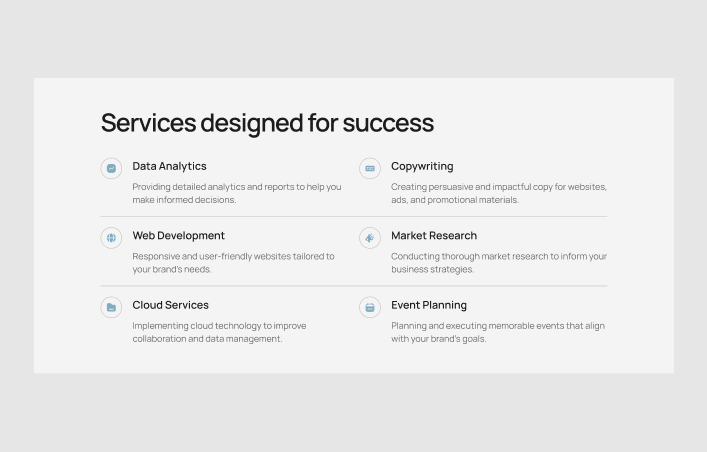Click the 'Responsive and user-friendly websites' description
Viewport: 707px width, 452px height.
pyautogui.click(x=233, y=263)
